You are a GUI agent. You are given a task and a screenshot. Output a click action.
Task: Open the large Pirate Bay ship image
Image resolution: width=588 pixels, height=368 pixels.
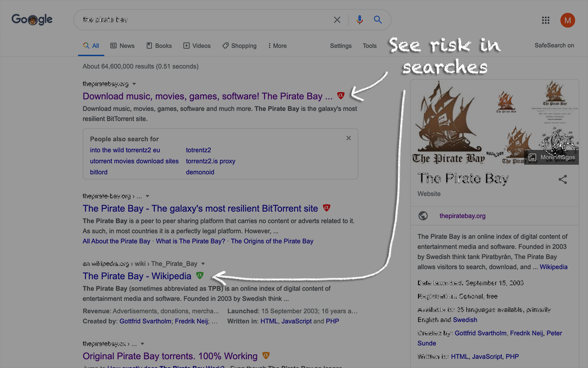click(448, 122)
